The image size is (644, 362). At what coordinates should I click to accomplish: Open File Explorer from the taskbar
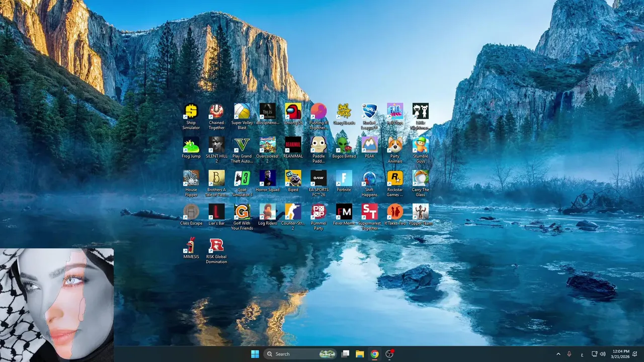coord(360,354)
